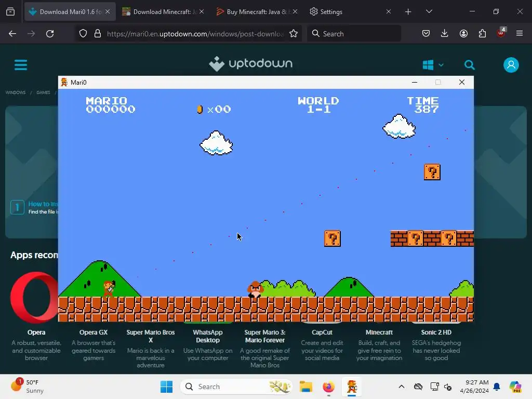The height and width of the screenshot is (399, 532).
Task: Open the Super Mario Bros X link
Action: click(151, 336)
